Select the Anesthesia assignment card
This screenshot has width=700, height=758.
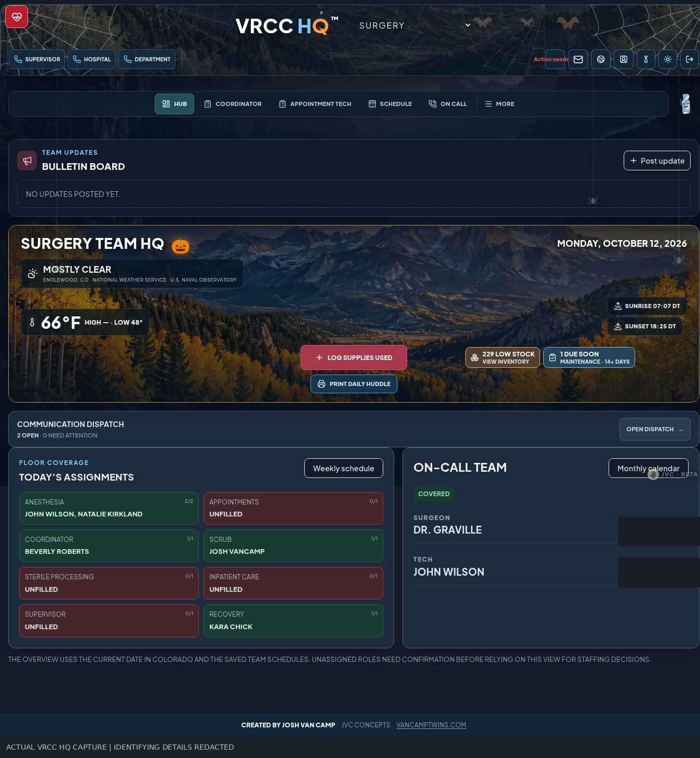[109, 508]
